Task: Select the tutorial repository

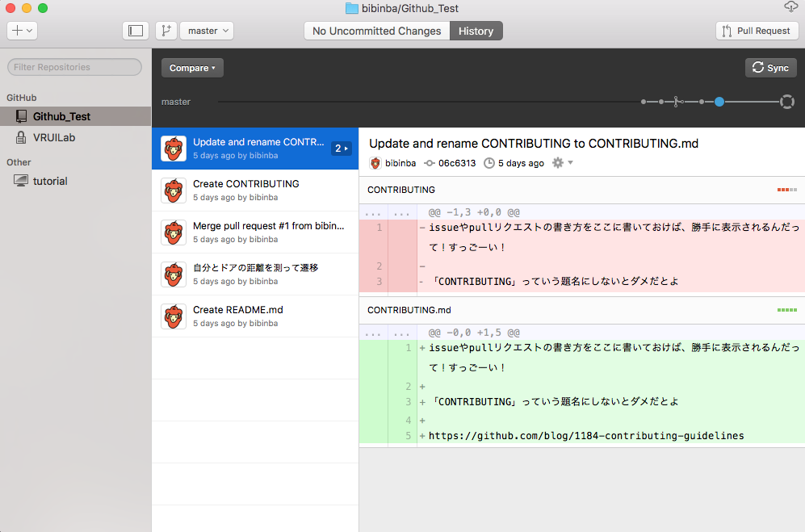Action: 75,182
